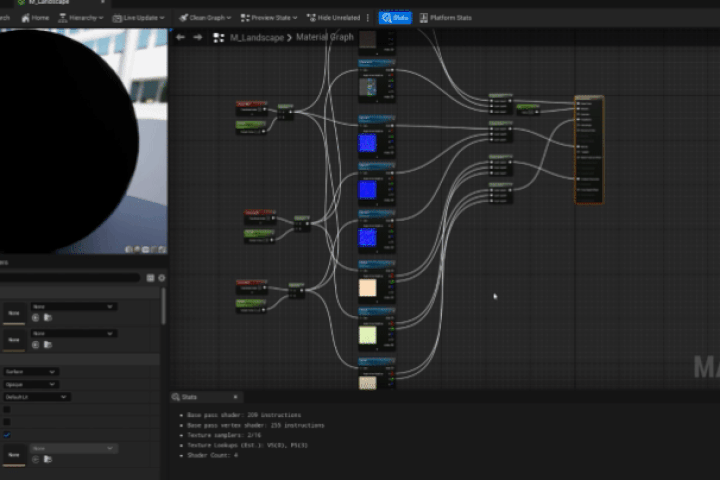Enable the second unchecked checkbox below Default Lit
720x480 pixels.
pyautogui.click(x=7, y=422)
